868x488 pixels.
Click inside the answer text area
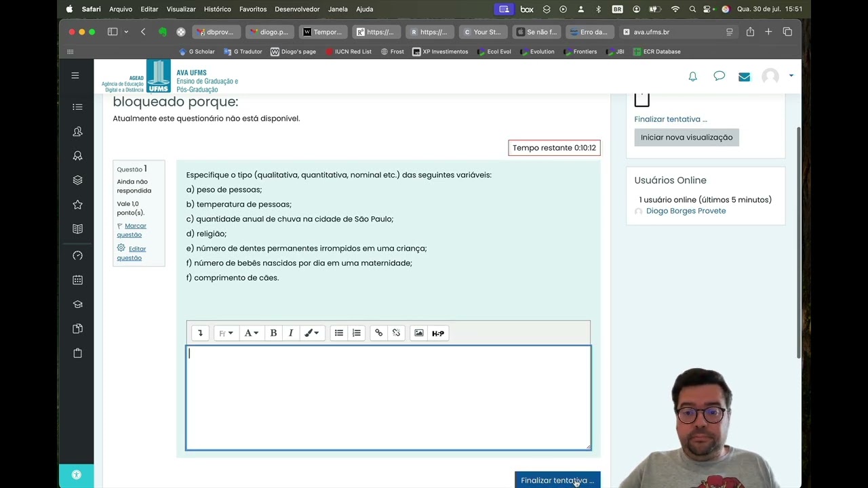389,397
